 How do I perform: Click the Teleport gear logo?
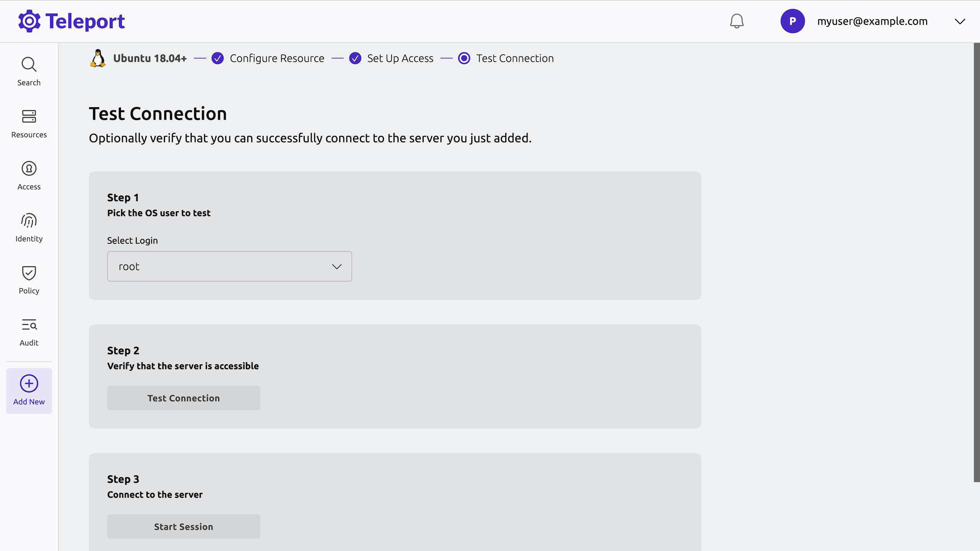coord(29,21)
